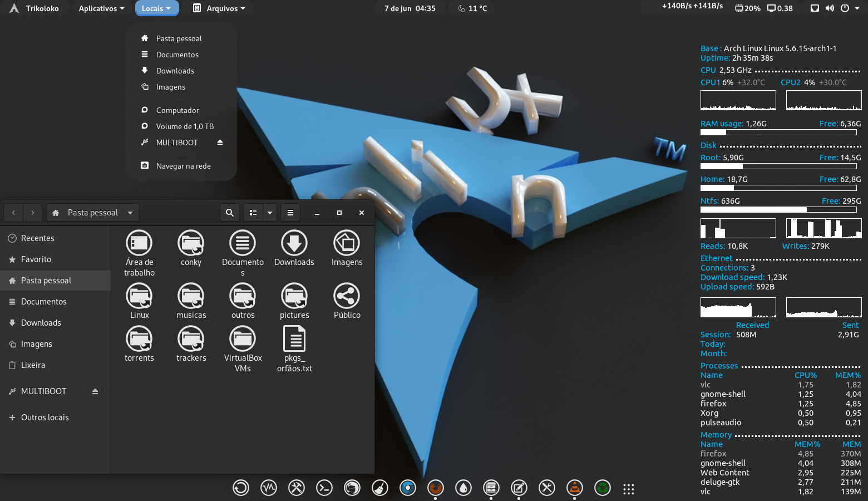Eject MULTIBOOT from the file manager sidebar

95,391
